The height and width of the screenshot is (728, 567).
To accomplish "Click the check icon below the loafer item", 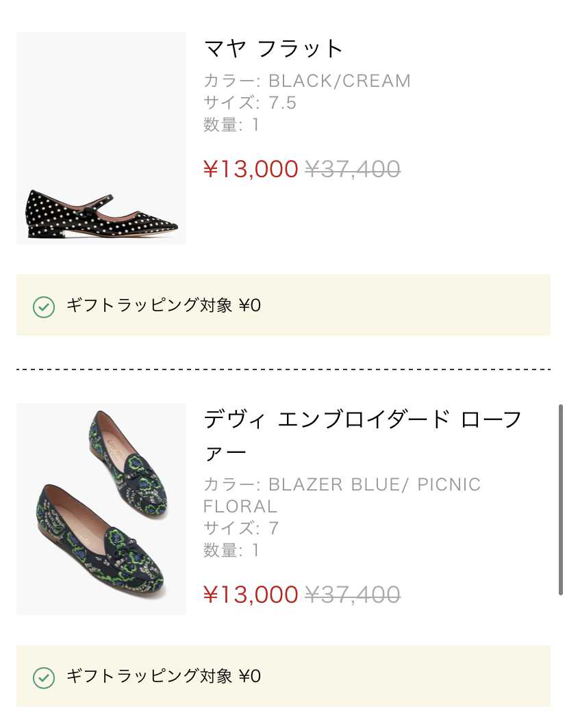I will [x=44, y=677].
